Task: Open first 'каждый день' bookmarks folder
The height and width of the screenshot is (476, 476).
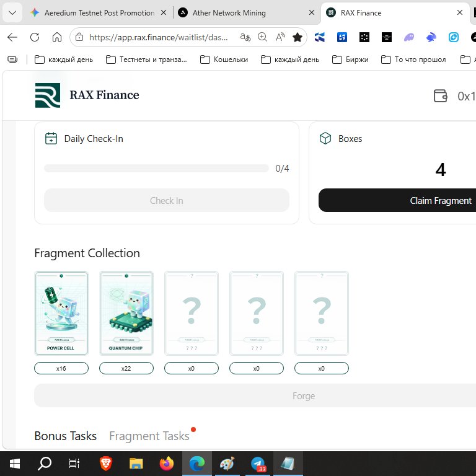Action: coord(64,59)
